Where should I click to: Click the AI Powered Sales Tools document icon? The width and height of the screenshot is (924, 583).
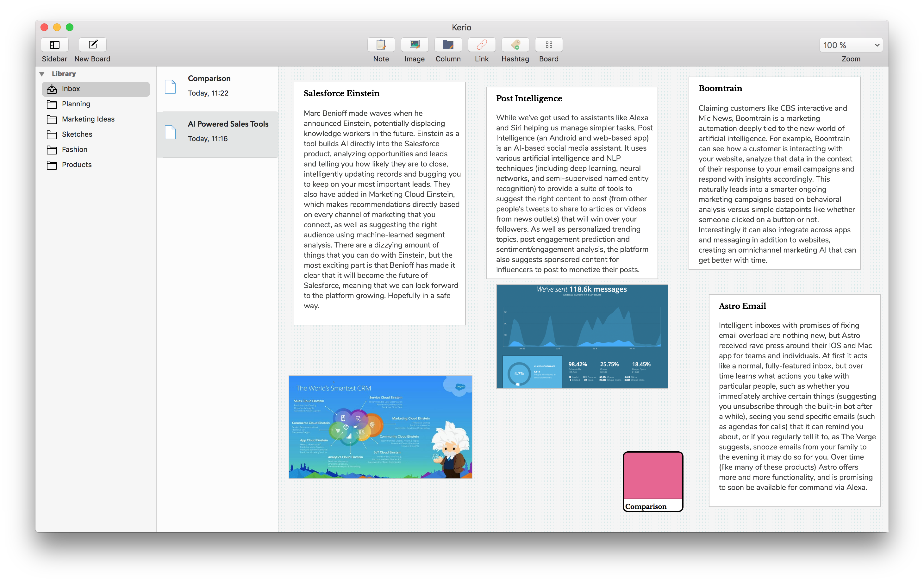click(x=170, y=132)
